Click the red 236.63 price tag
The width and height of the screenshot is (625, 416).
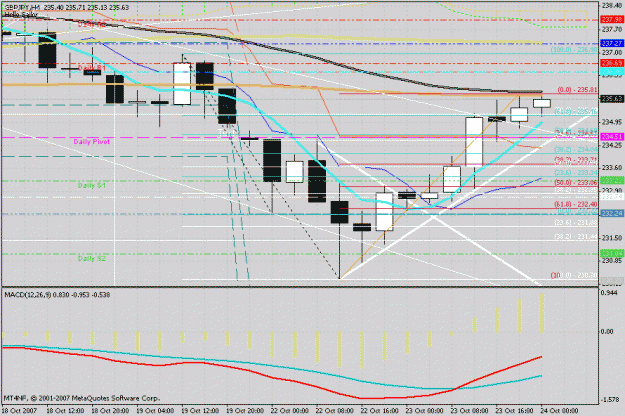coord(612,63)
